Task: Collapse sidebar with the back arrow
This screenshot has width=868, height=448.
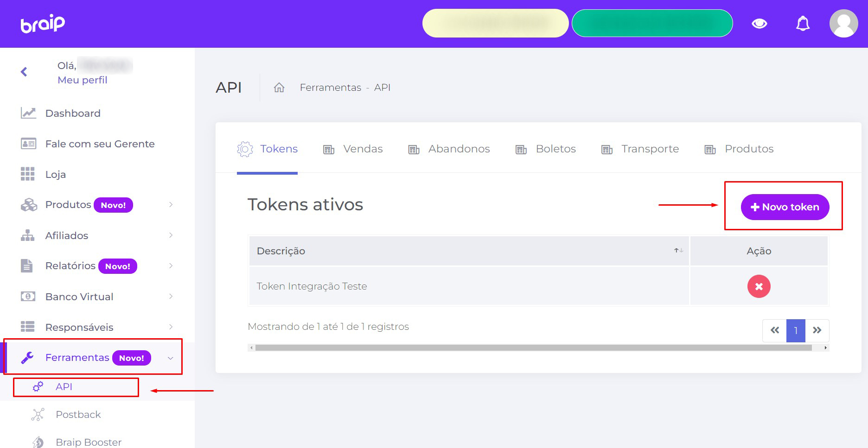Action: coord(24,72)
